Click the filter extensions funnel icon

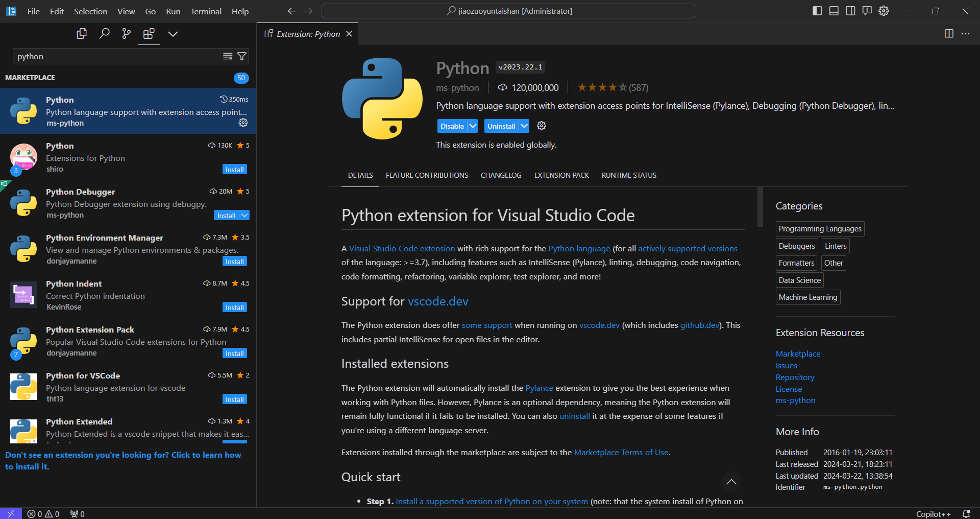coord(242,56)
